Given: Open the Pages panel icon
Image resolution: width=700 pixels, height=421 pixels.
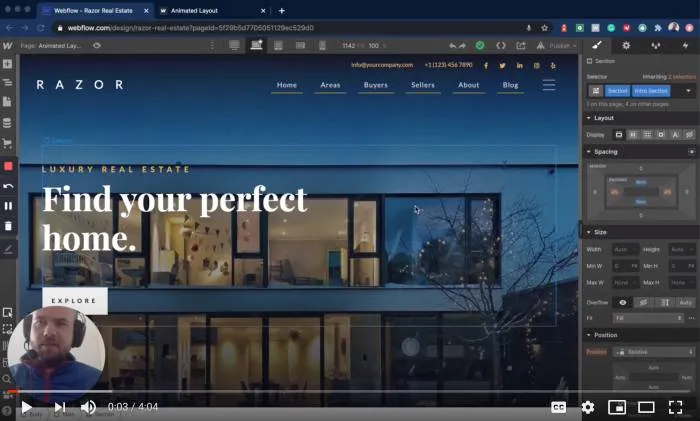Looking at the screenshot, I should point(8,102).
